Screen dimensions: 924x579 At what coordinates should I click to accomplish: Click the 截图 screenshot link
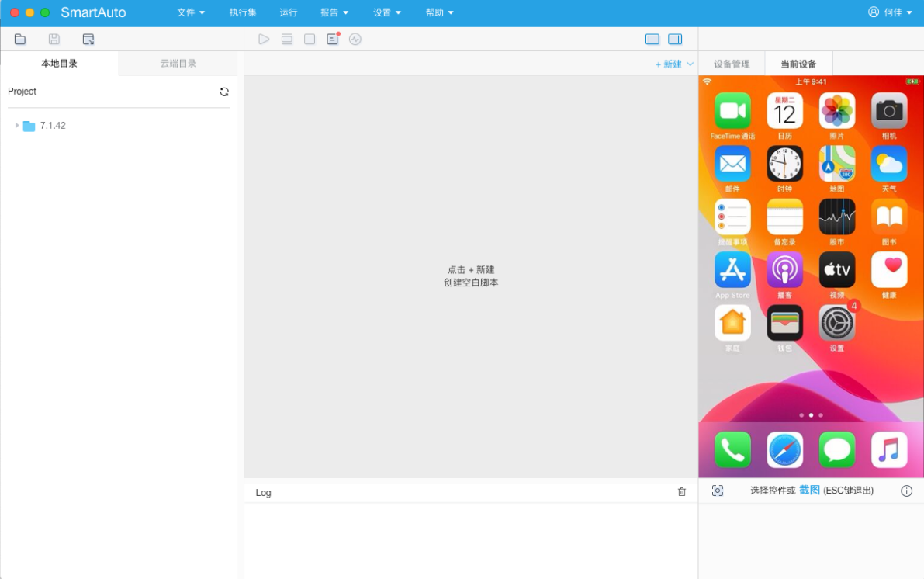click(x=809, y=490)
